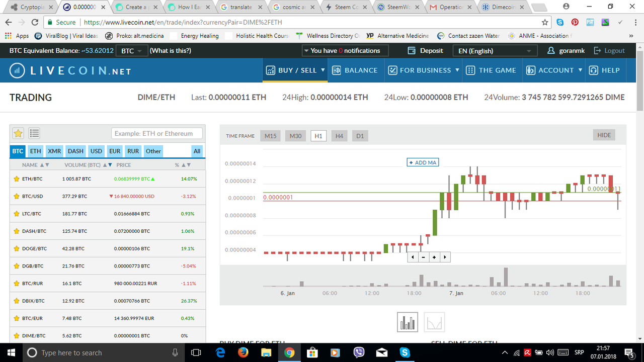Zoom in the chart with plus button
The height and width of the screenshot is (362, 644).
pos(434,257)
